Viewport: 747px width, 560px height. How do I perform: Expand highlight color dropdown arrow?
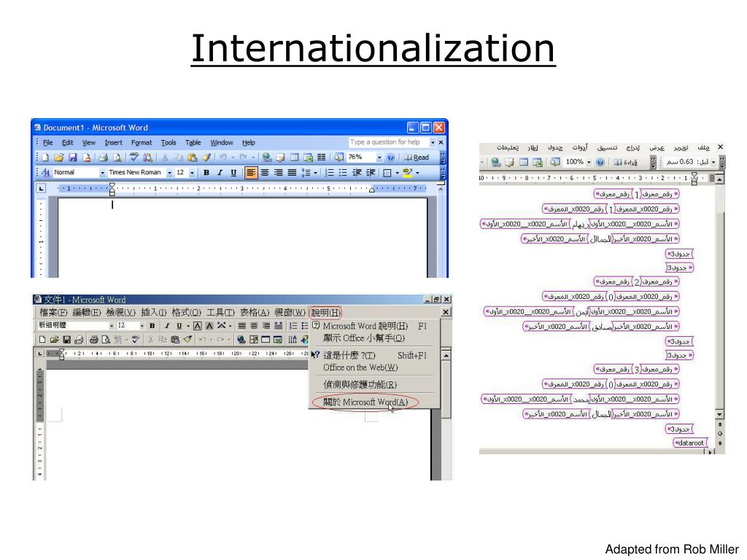point(417,173)
